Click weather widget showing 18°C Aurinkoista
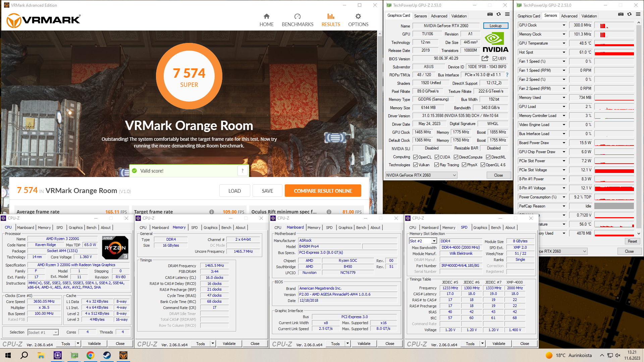 click(x=569, y=355)
